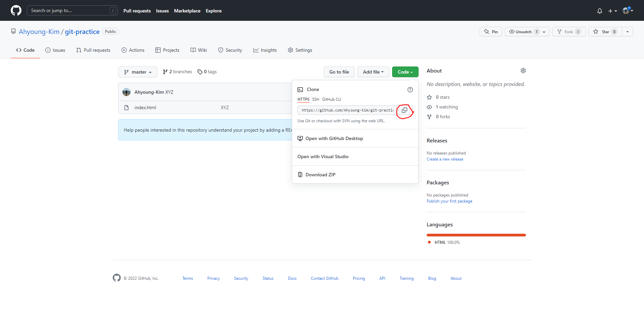Open Marketplace in top navigation

pyautogui.click(x=187, y=11)
